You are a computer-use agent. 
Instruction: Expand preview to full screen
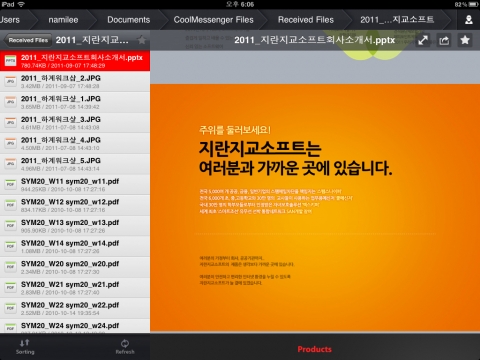coord(423,41)
